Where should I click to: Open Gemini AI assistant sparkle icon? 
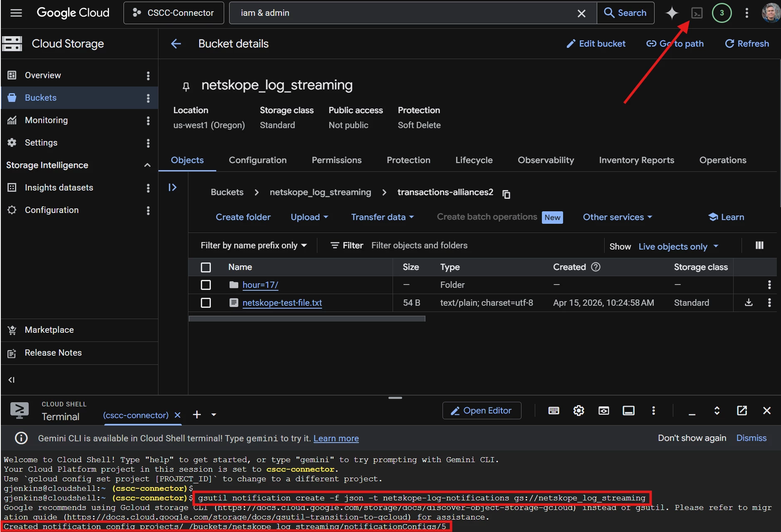point(672,13)
